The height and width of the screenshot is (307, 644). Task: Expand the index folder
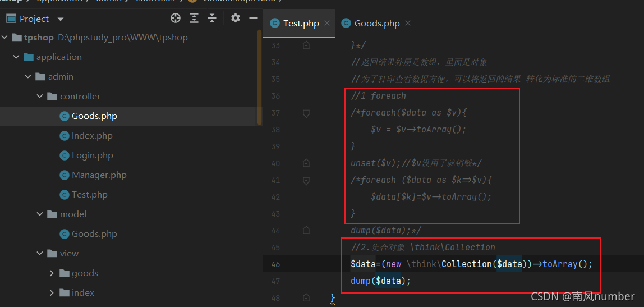tap(52, 292)
